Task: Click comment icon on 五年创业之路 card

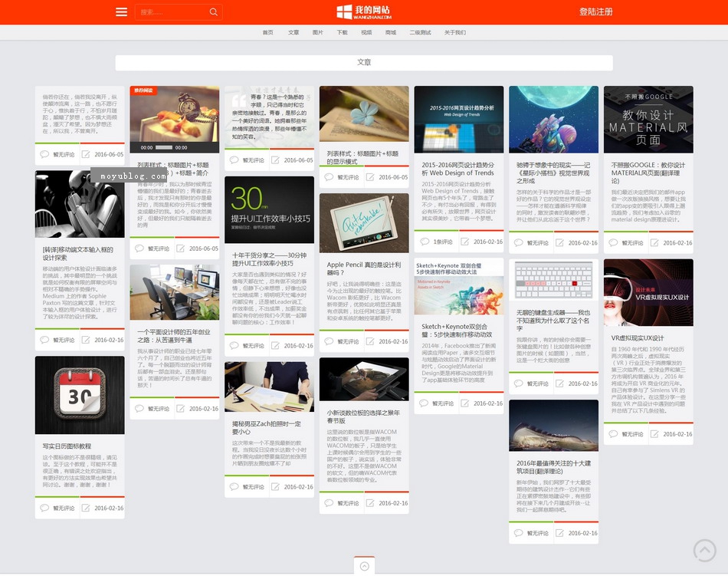Action: click(x=139, y=408)
